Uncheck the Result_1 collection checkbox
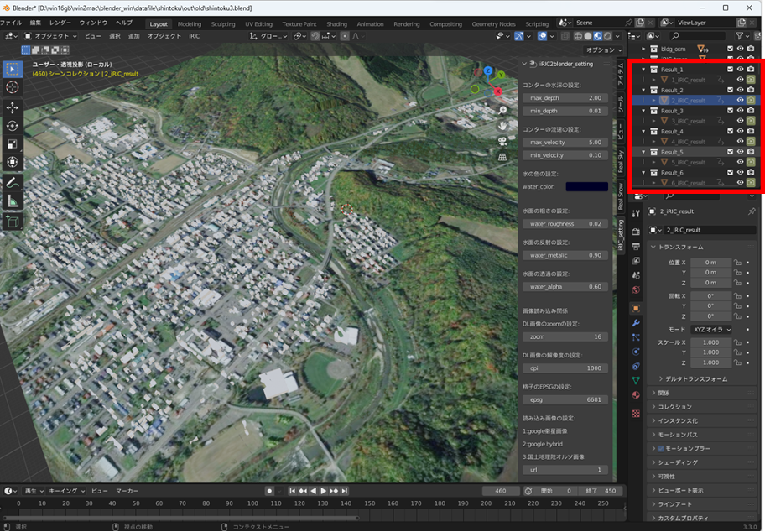 730,70
